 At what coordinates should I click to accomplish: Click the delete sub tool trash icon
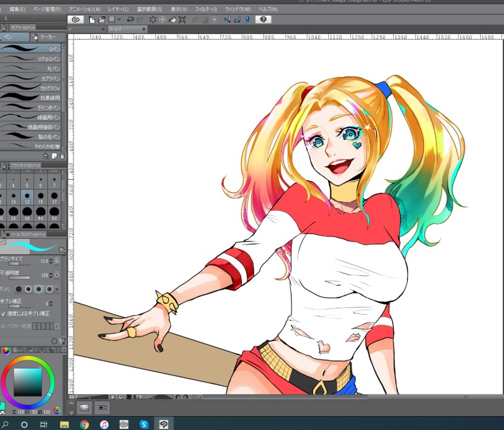(62, 156)
